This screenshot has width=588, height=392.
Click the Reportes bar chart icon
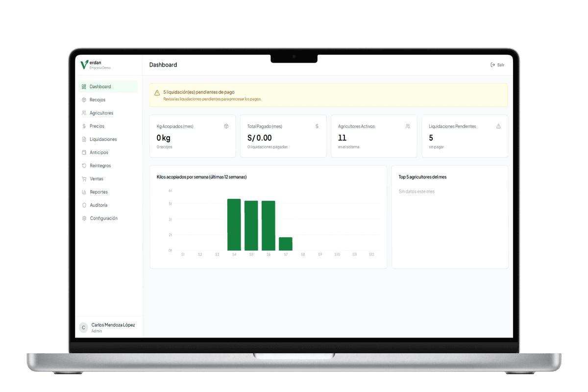click(84, 192)
